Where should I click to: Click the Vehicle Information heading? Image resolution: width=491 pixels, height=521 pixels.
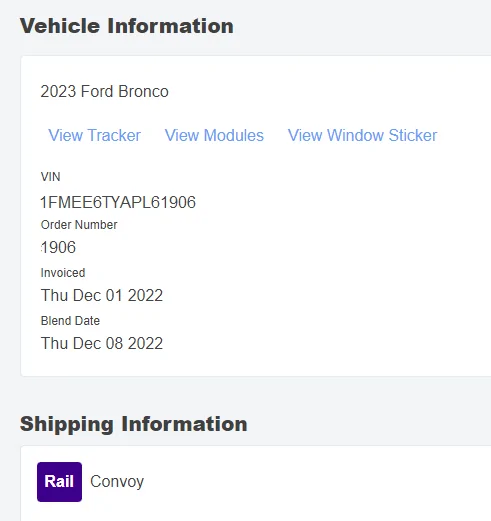[x=127, y=26]
